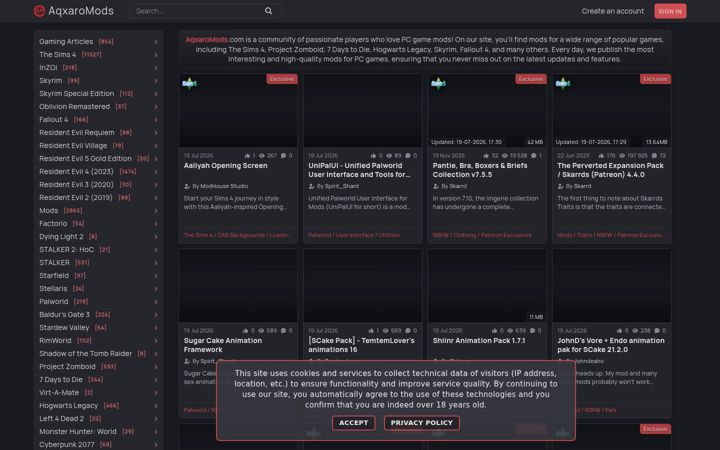Expand the Baldur's Gate 3 chevron

pos(156,315)
